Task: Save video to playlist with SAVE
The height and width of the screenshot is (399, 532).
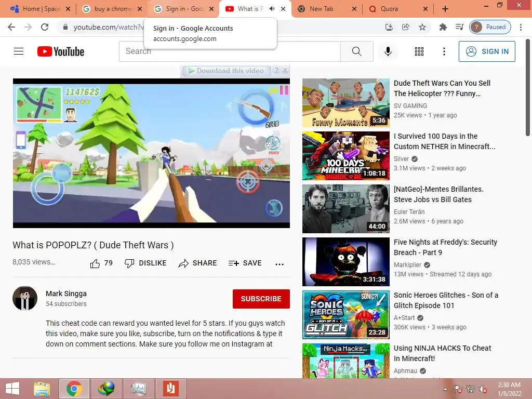Action: (x=245, y=263)
